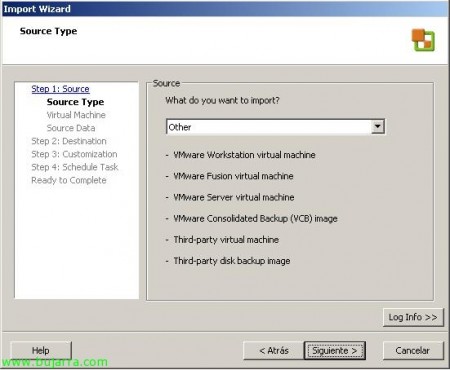
Task: Expand the Log Info panel
Action: pos(413,317)
